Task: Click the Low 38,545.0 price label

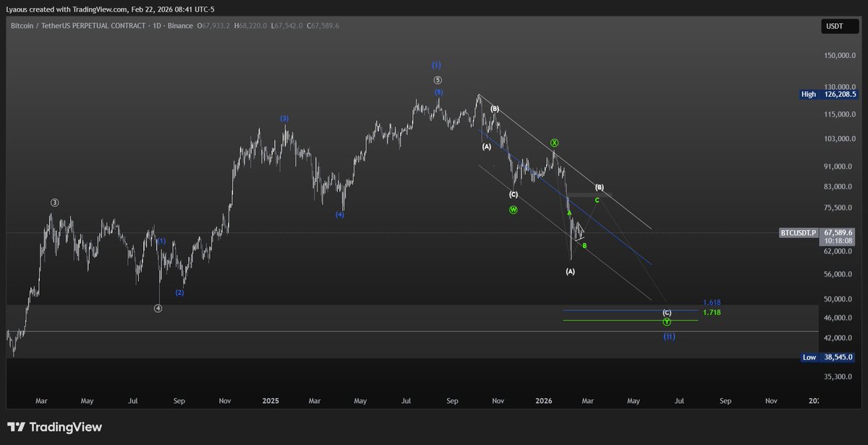Action: tap(828, 357)
